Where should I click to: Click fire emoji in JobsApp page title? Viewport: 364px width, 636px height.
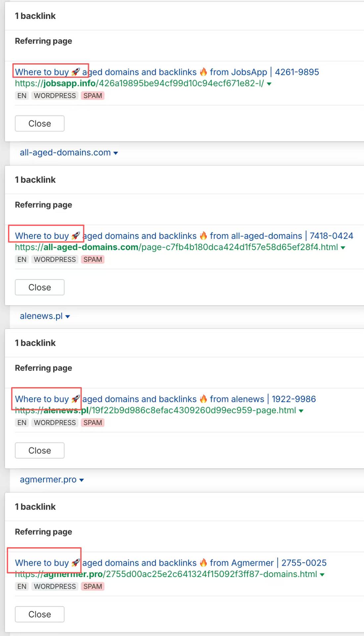tap(203, 72)
